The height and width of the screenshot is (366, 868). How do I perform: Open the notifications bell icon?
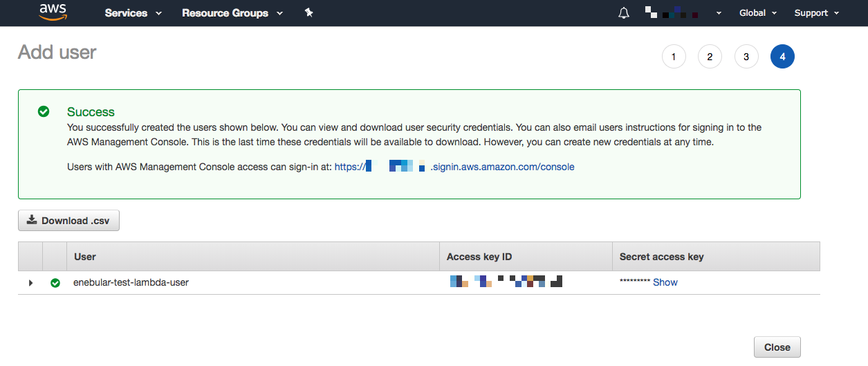tap(624, 13)
